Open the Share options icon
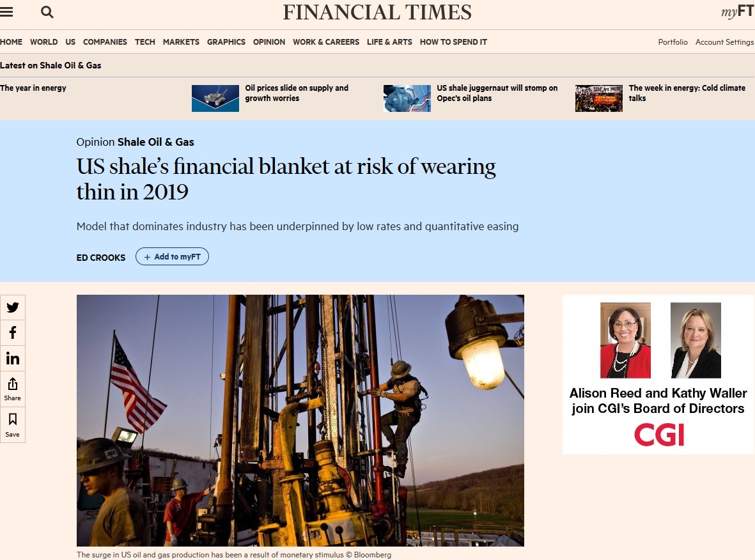This screenshot has width=755, height=560. [x=13, y=389]
